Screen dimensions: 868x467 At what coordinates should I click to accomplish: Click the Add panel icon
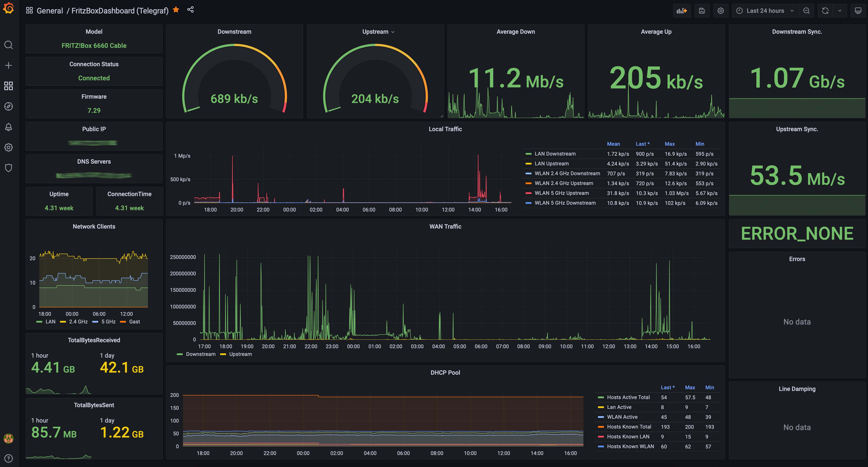tap(682, 10)
